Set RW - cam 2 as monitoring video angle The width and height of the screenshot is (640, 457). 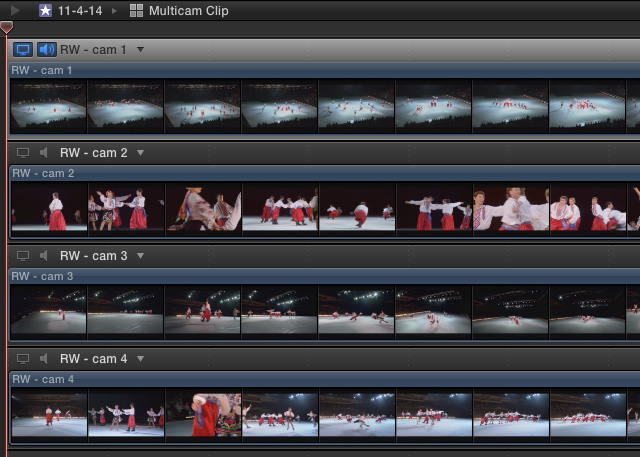click(23, 153)
